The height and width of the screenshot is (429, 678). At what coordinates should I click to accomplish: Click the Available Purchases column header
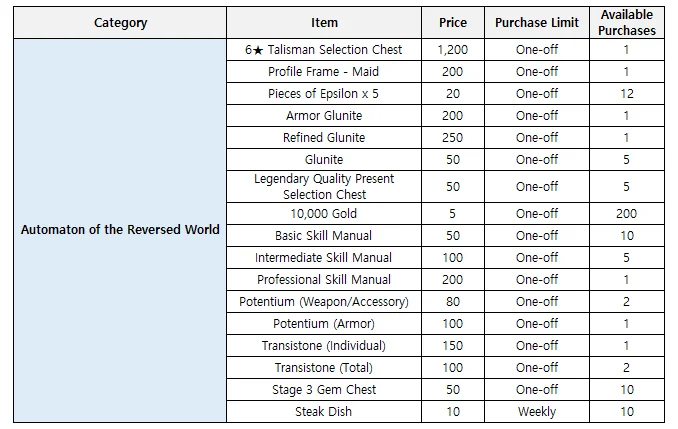[x=628, y=22]
